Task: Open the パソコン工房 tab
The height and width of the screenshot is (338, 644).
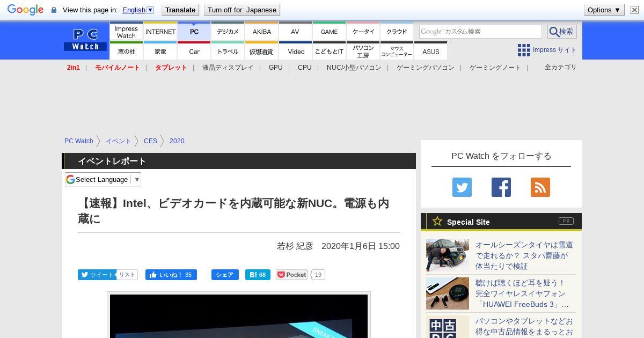Action: tap(363, 51)
